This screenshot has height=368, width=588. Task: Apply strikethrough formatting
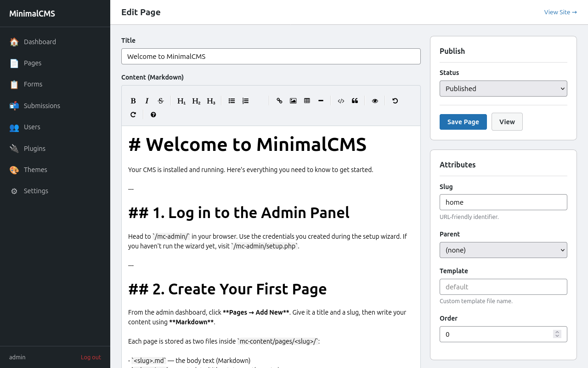click(161, 101)
